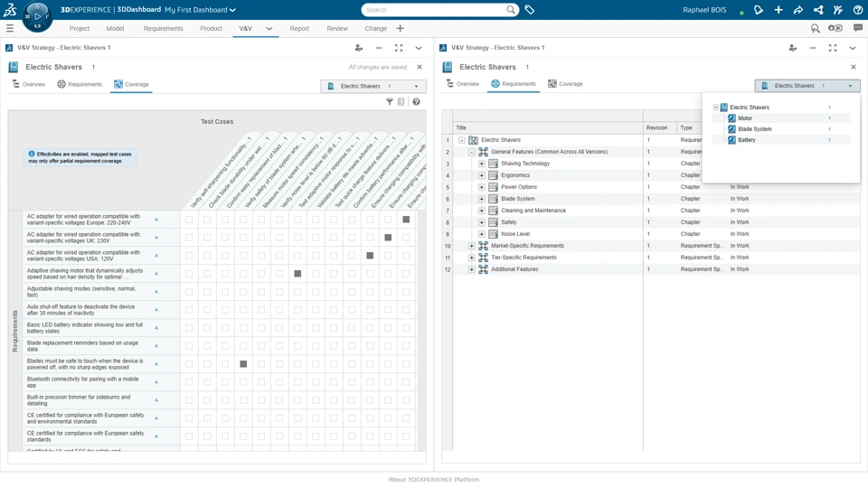This screenshot has width=868, height=488.
Task: Maximize the right V&V Strategy widget
Action: (x=833, y=48)
